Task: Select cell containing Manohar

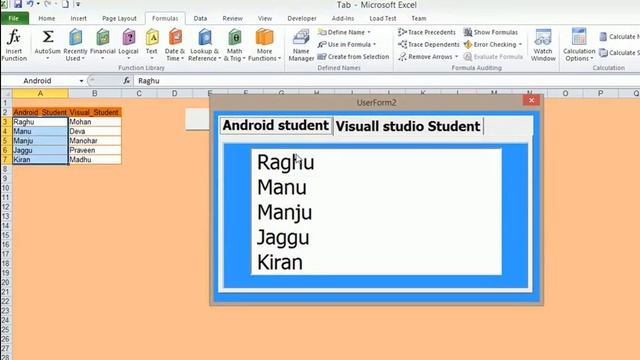Action: [95, 140]
